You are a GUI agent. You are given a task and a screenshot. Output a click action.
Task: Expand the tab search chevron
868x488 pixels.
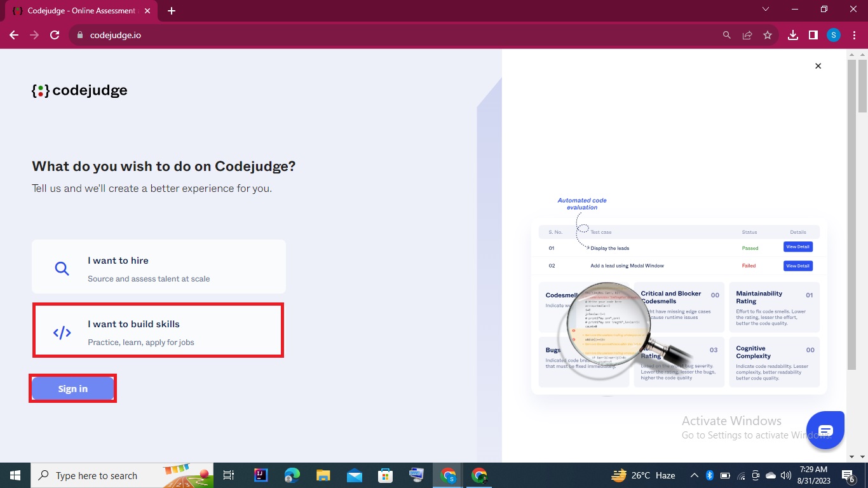pyautogui.click(x=766, y=10)
